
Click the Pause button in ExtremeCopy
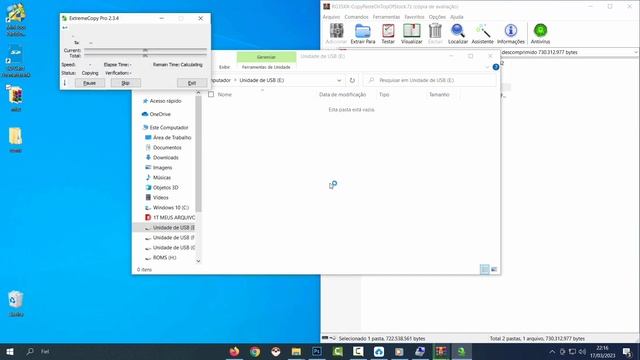89,83
